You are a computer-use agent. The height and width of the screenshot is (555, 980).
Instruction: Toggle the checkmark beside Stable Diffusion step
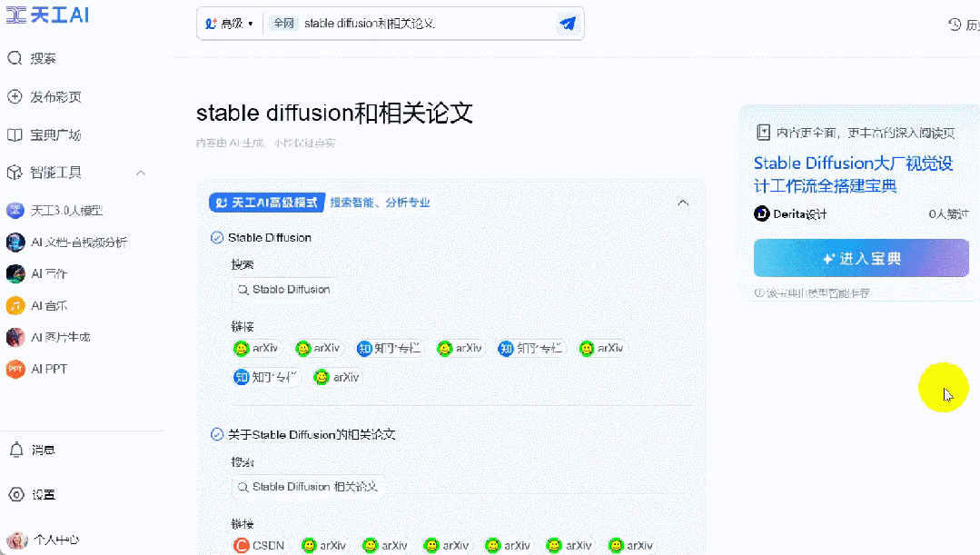coord(215,237)
